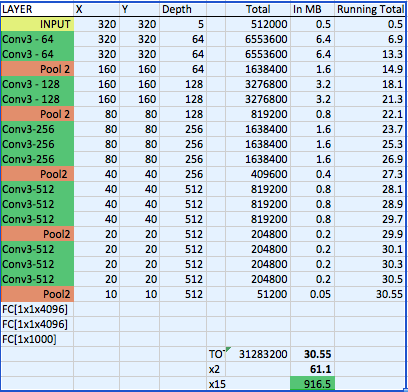This screenshot has height=392, width=408.
Task: Click Running Total cell 30.5
Action: coord(370,279)
